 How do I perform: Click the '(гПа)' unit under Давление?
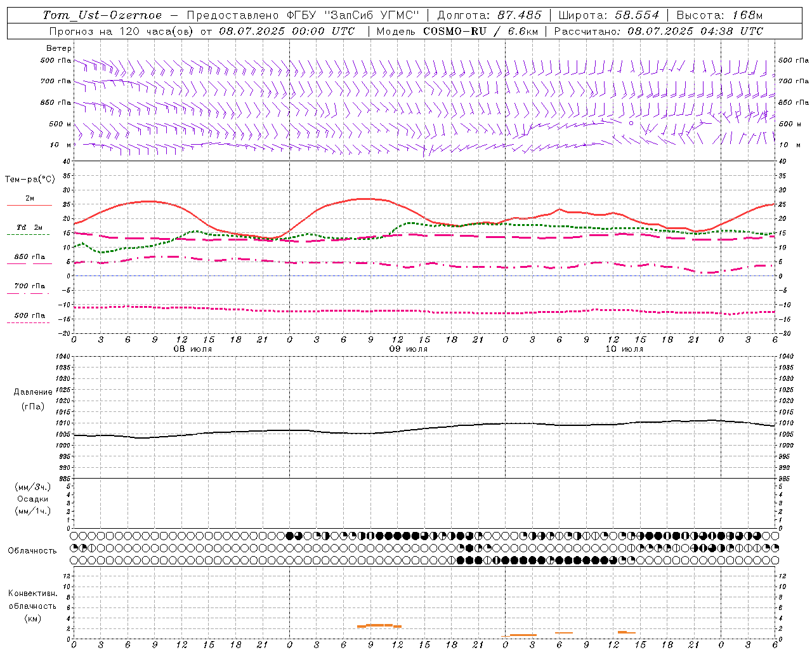click(x=33, y=407)
